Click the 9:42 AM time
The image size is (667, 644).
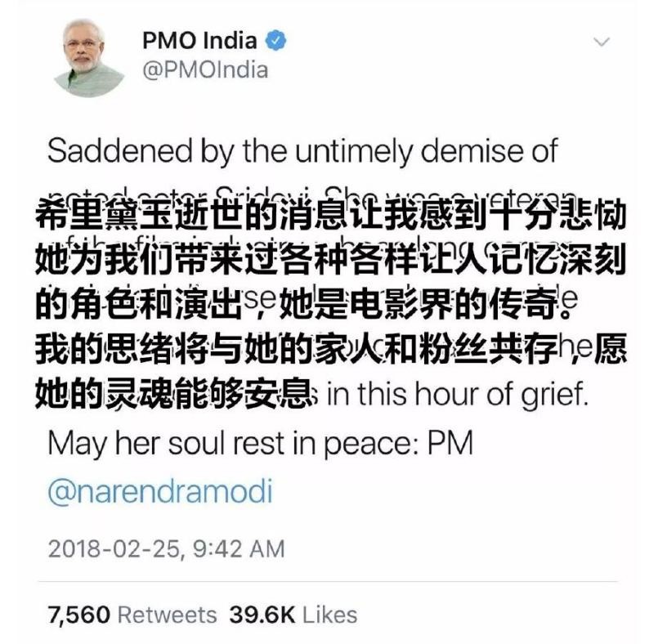(239, 548)
